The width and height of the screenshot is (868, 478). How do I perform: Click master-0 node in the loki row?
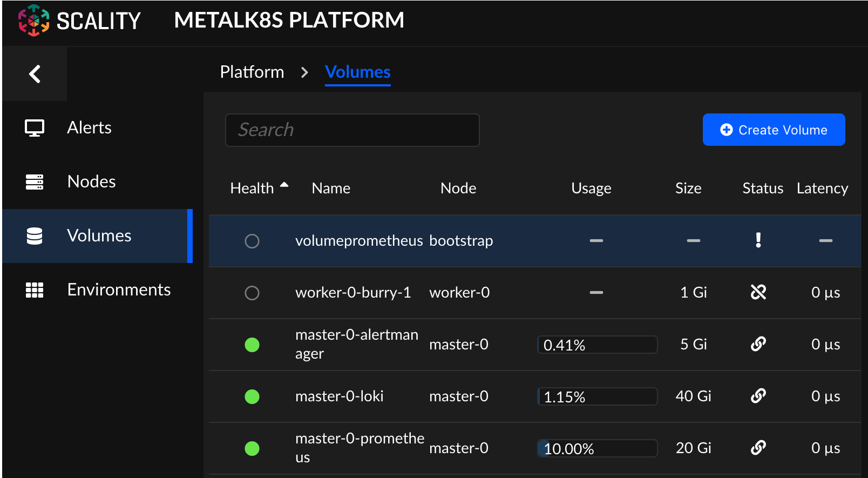[459, 396]
